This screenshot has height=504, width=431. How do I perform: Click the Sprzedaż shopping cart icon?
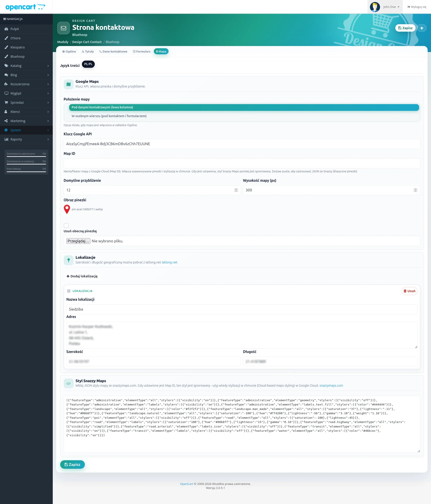pos(6,103)
